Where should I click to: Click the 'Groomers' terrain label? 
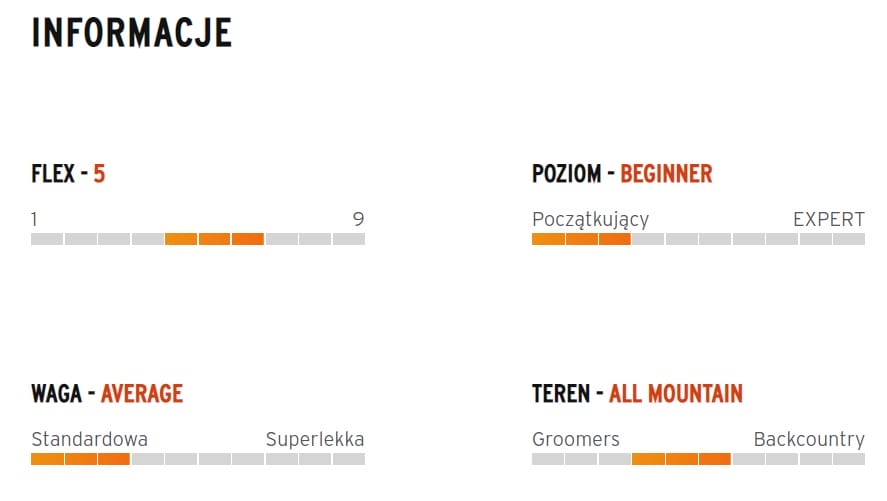[576, 439]
